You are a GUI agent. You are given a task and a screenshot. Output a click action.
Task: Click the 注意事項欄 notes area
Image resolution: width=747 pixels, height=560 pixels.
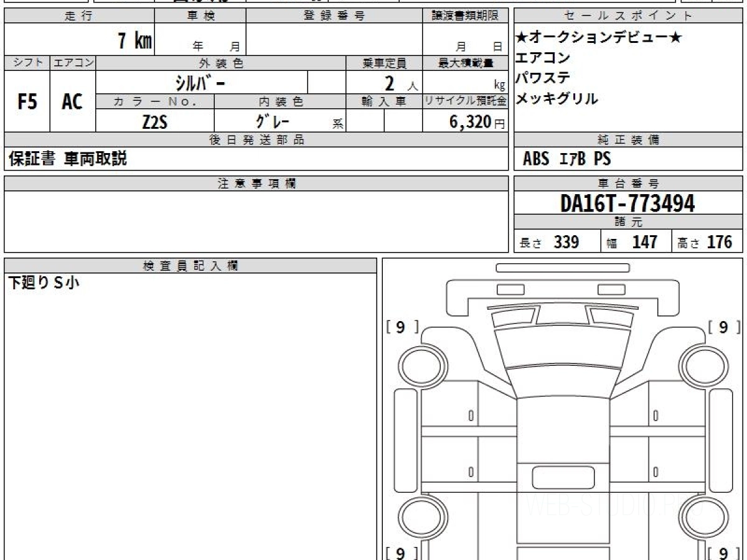tap(256, 222)
